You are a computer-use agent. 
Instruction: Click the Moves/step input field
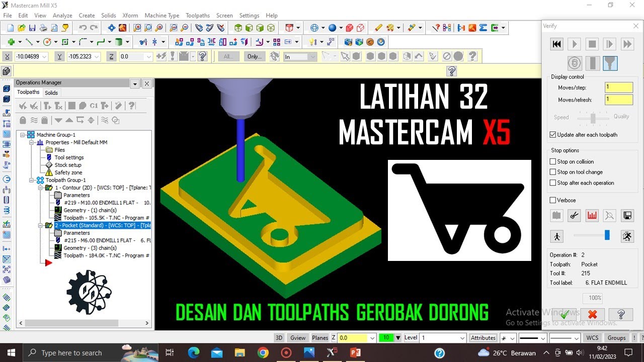pos(618,87)
